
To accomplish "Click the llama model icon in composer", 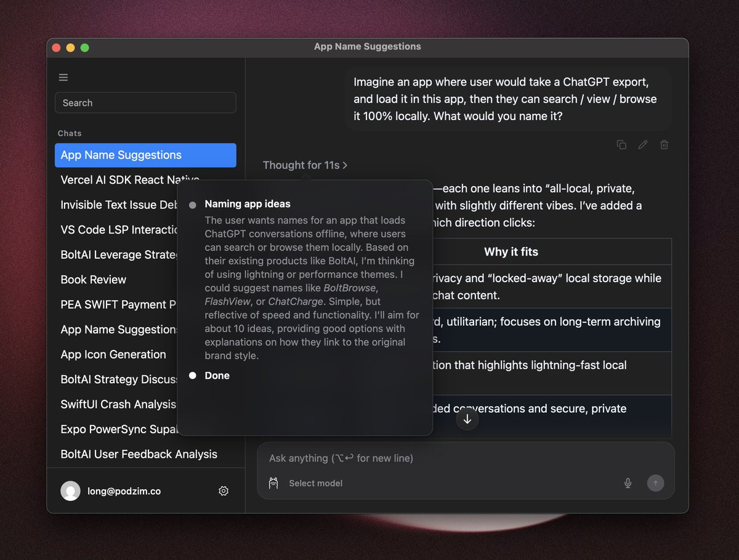I will [274, 483].
